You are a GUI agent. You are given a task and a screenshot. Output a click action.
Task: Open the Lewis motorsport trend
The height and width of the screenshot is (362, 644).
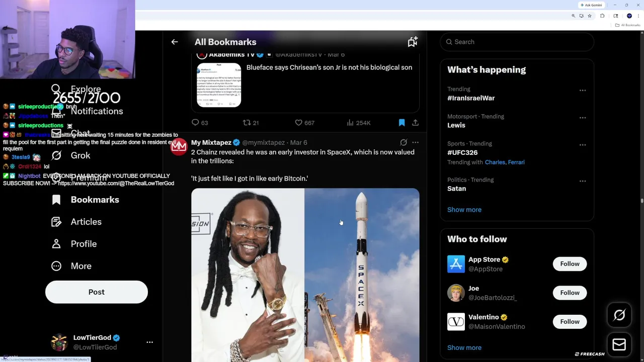456,125
